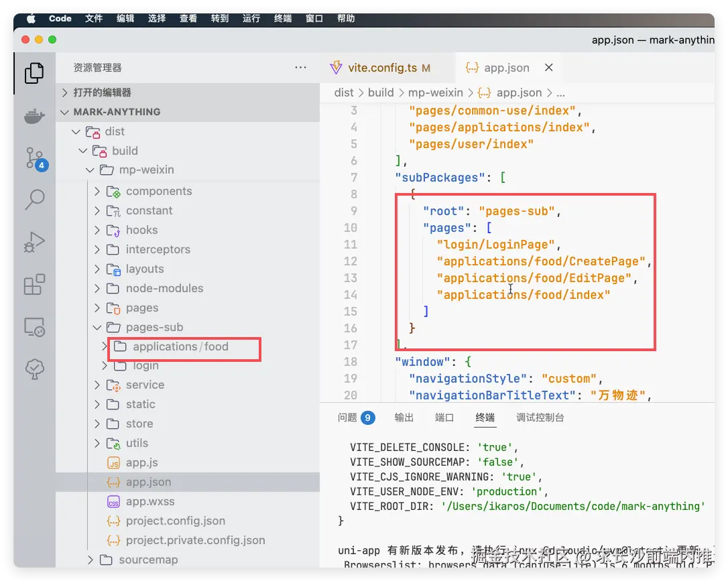
Task: Click the VITE_ROOT_DIR line in terminal
Action: 528,507
